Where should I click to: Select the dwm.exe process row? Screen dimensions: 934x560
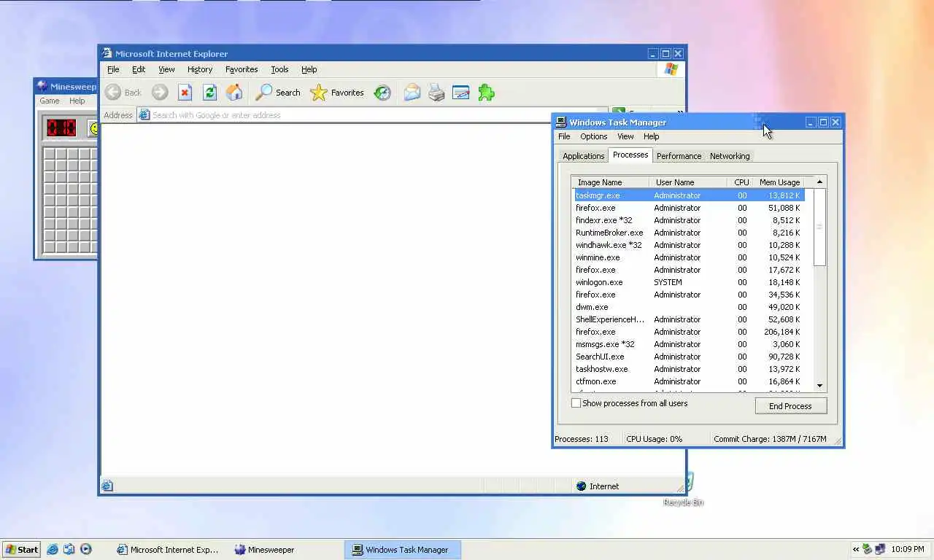(x=688, y=307)
